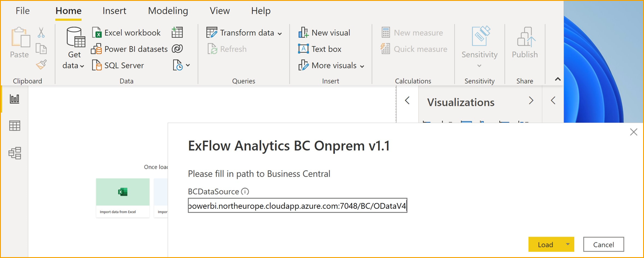Expand the Load button dropdown arrow
Viewport: 644px width, 258px height.
tap(567, 244)
